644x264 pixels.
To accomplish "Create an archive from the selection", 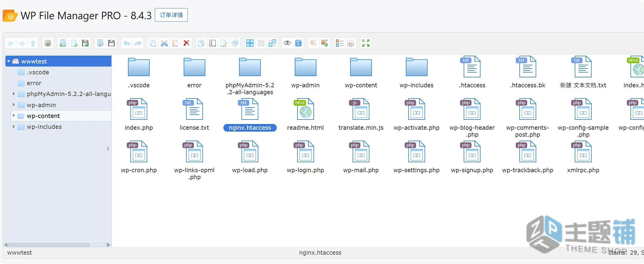I will click(325, 43).
